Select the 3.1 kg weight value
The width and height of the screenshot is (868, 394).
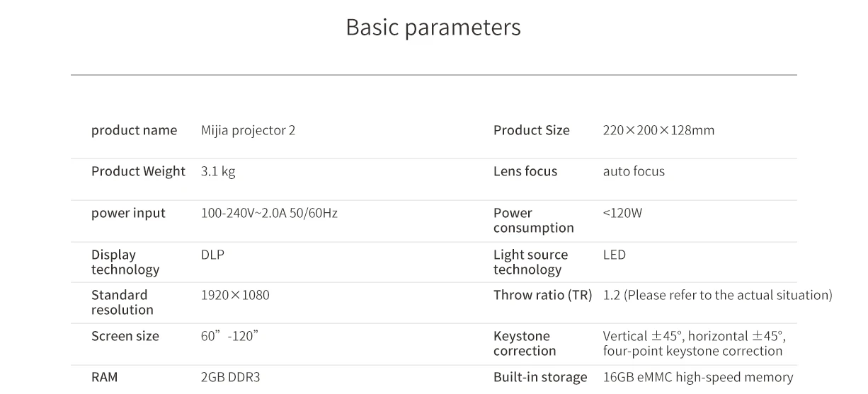click(x=218, y=172)
